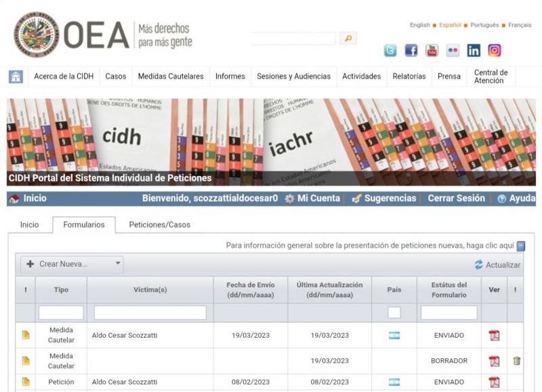This screenshot has height=392, width=542.
Task: Open the Instagram social icon
Action: click(x=495, y=50)
